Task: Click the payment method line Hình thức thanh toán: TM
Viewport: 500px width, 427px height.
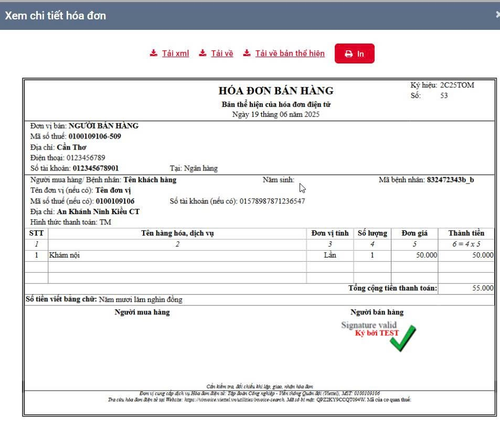Action: tap(71, 222)
